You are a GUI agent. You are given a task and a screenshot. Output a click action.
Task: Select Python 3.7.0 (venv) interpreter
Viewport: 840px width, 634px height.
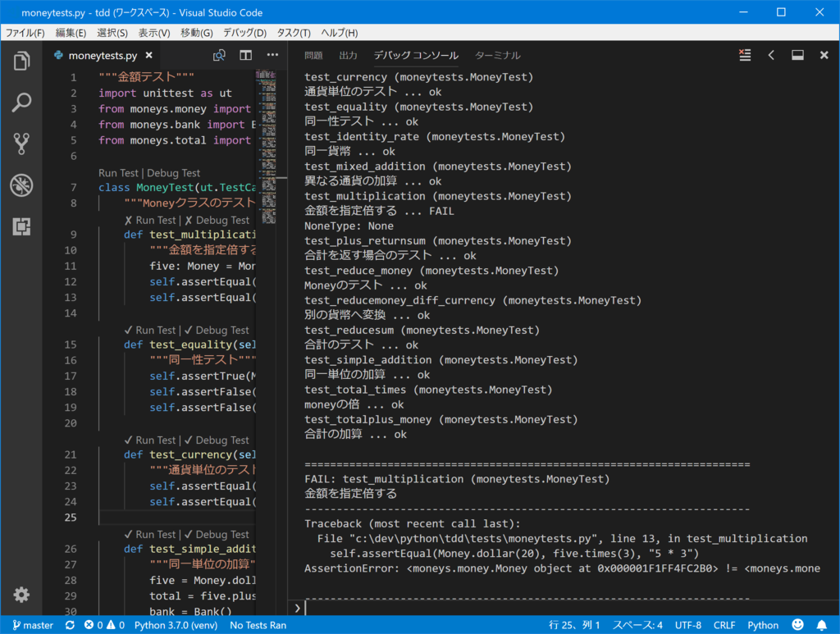[176, 625]
